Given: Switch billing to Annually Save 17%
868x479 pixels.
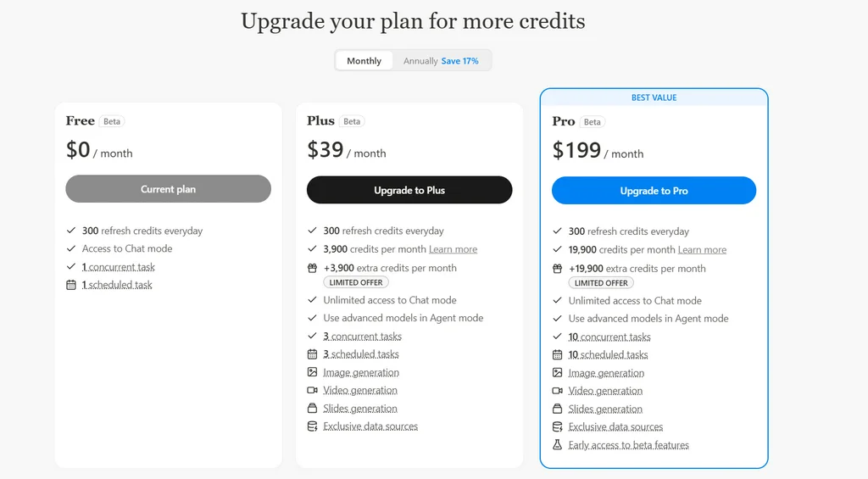Looking at the screenshot, I should click(x=441, y=61).
